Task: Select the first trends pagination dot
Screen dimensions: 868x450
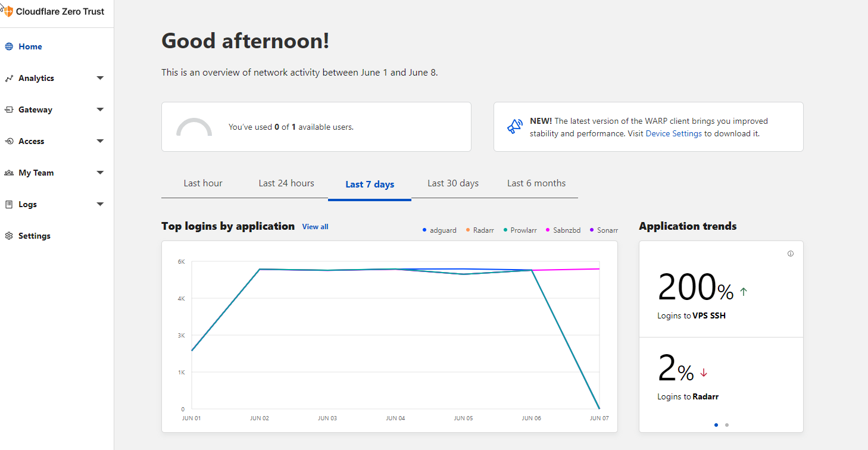Action: pyautogui.click(x=716, y=425)
